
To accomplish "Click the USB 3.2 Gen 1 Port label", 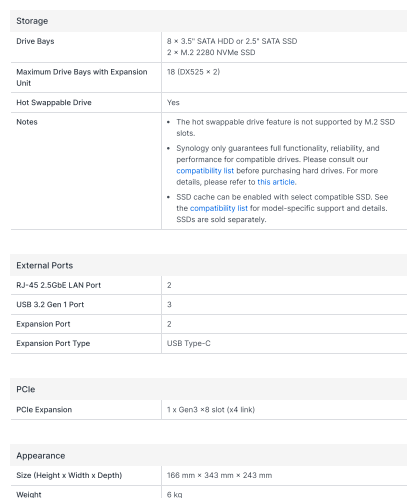I will click(x=50, y=304).
